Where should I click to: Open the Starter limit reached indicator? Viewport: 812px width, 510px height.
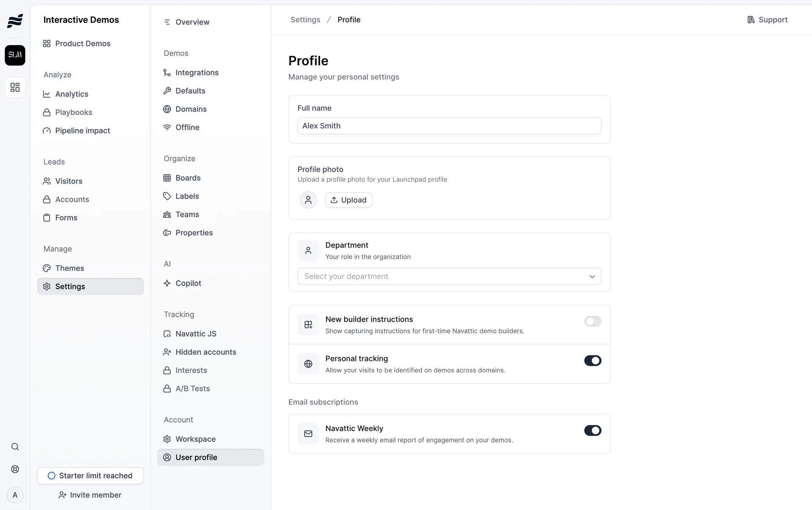[90, 475]
